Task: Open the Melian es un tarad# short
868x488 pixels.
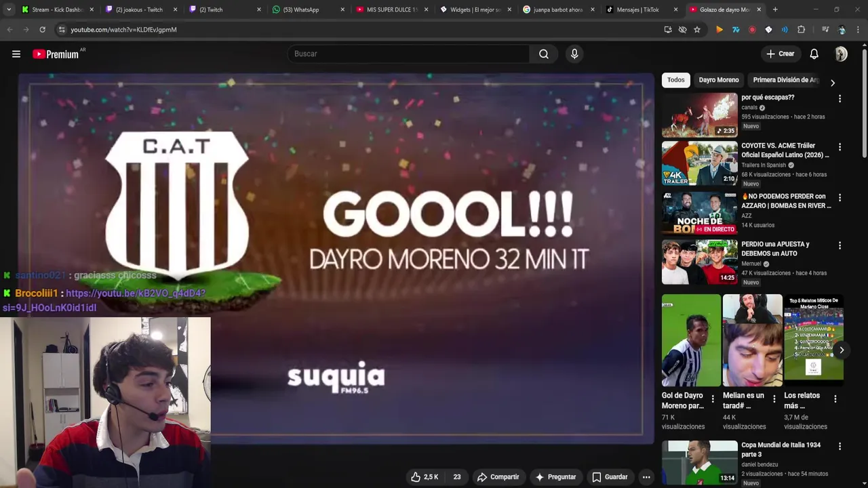Action: click(x=752, y=340)
